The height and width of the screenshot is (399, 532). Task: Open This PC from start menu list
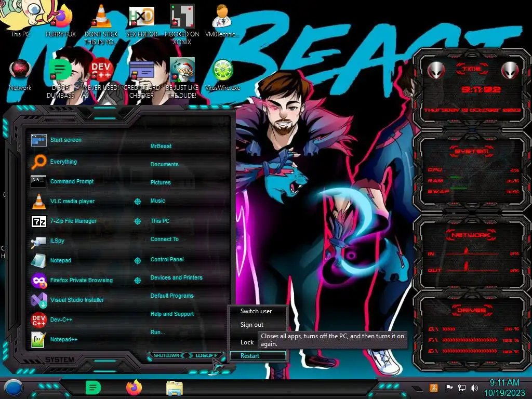[160, 221]
